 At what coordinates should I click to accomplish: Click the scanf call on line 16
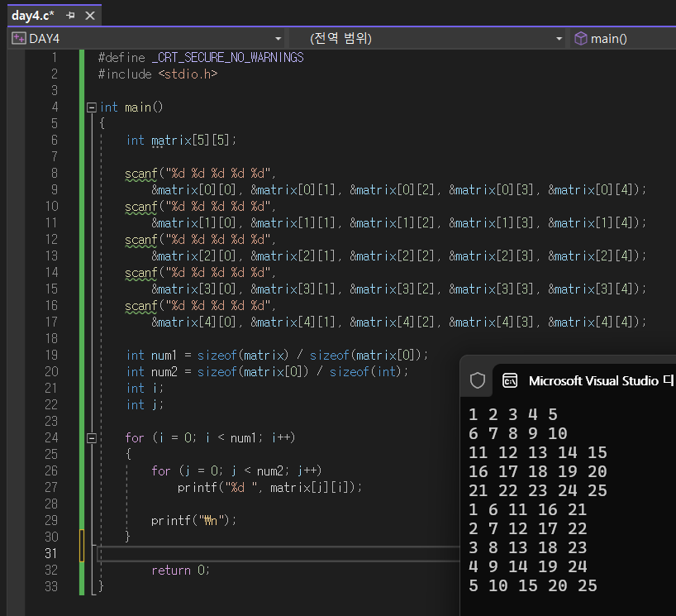pos(141,306)
